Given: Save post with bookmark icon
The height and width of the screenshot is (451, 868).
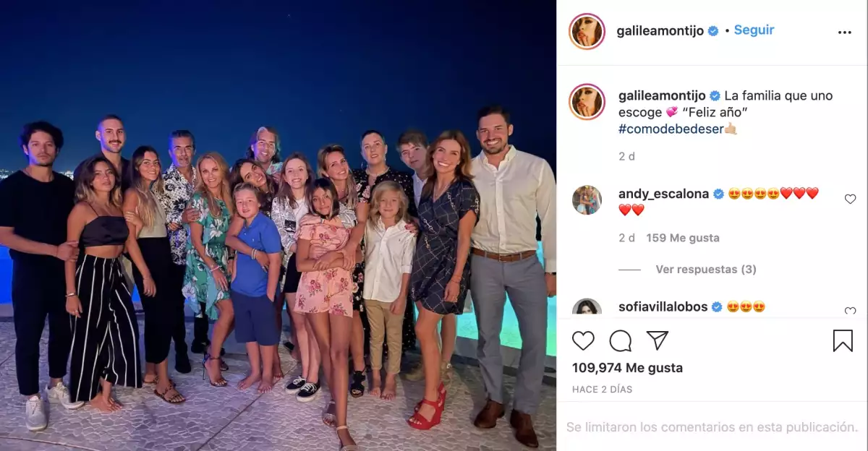Looking at the screenshot, I should tap(843, 340).
